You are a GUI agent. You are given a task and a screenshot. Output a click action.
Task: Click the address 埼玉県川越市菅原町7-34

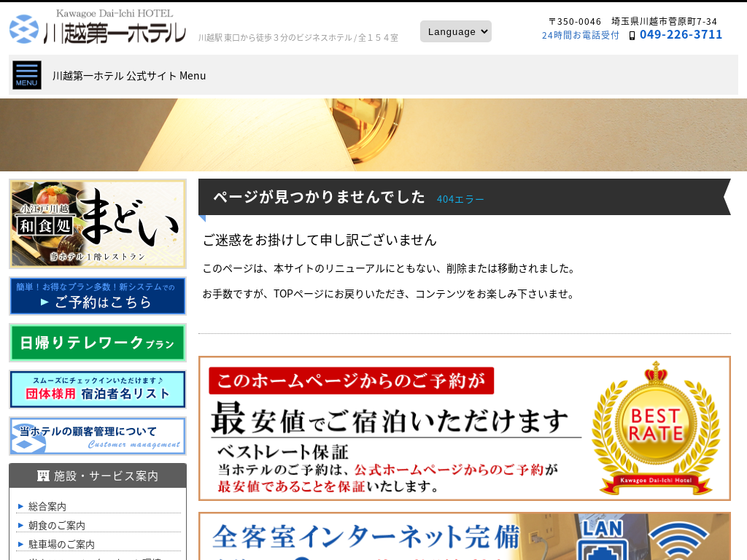coord(664,21)
